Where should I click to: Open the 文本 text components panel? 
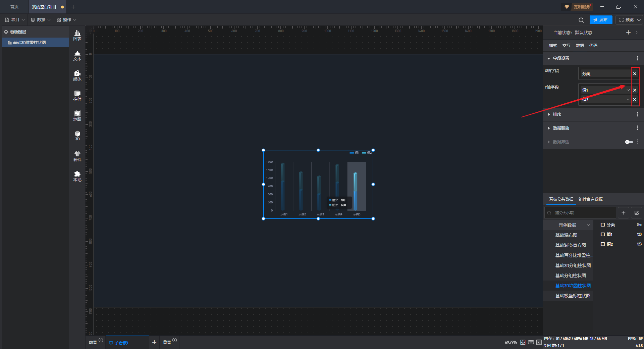pos(77,55)
